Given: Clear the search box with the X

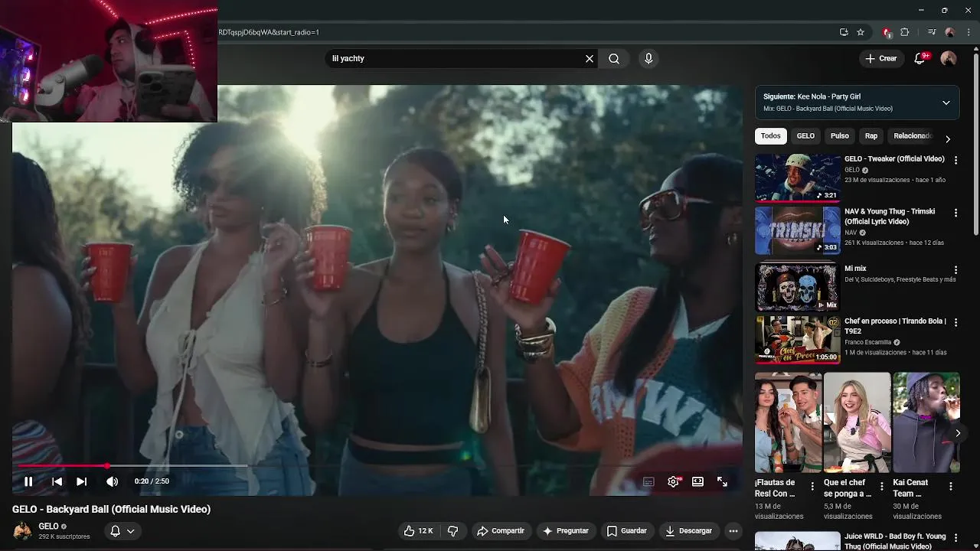Looking at the screenshot, I should (x=590, y=58).
